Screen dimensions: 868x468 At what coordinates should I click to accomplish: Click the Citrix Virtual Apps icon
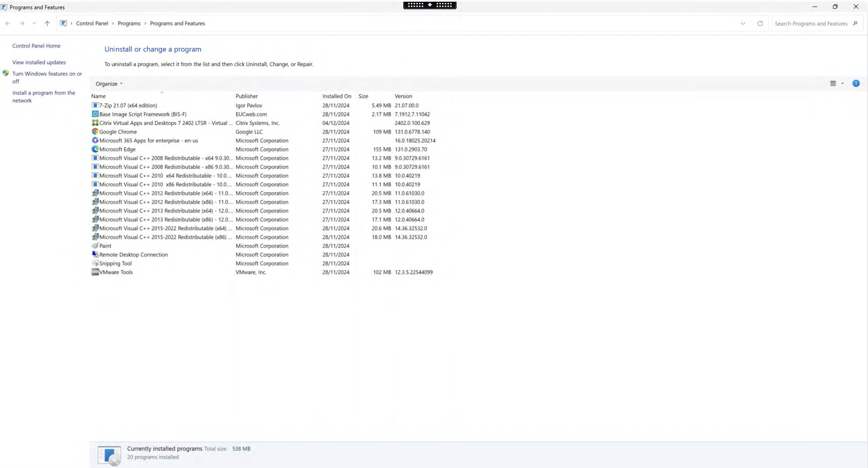95,123
